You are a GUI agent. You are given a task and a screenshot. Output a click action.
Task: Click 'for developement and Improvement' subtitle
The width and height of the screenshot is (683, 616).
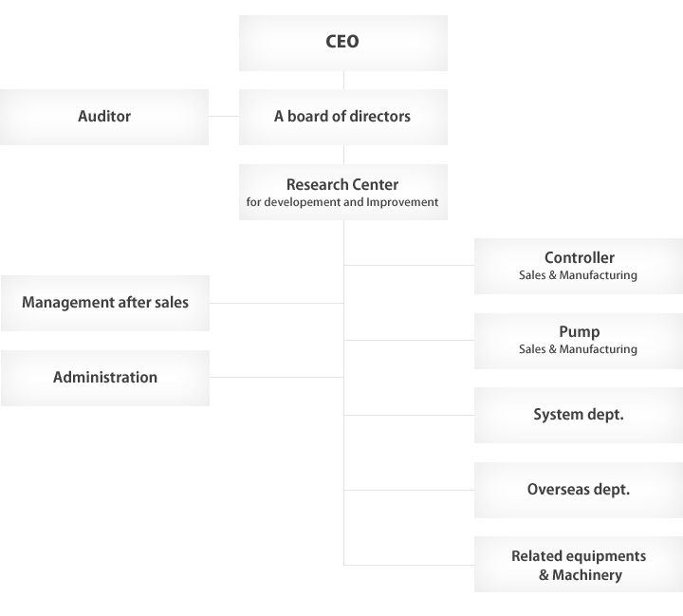click(x=342, y=202)
